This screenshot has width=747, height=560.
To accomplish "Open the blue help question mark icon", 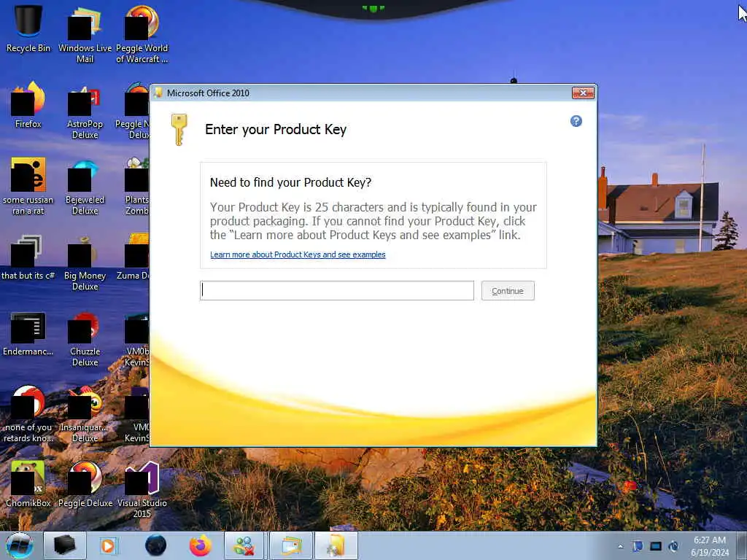I will tap(576, 121).
